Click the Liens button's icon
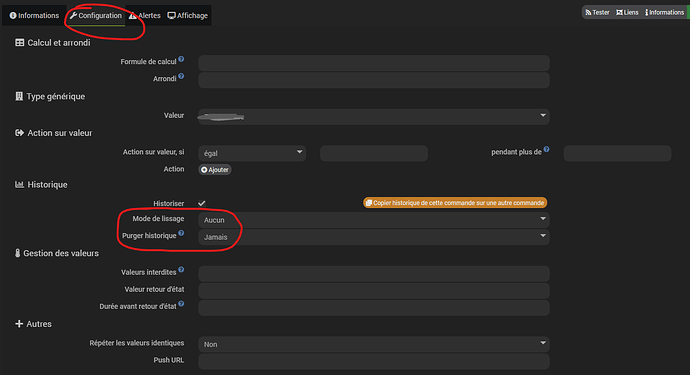The width and height of the screenshot is (690, 375). pyautogui.click(x=620, y=12)
